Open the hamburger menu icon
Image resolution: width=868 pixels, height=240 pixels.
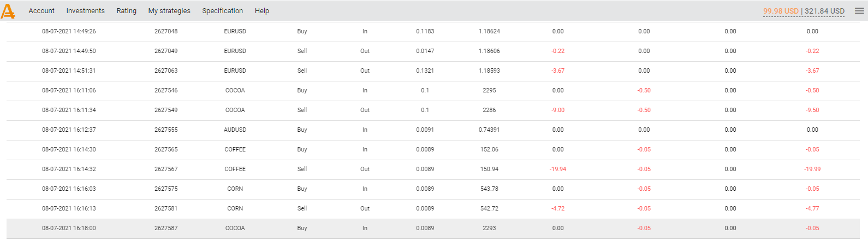pyautogui.click(x=859, y=11)
